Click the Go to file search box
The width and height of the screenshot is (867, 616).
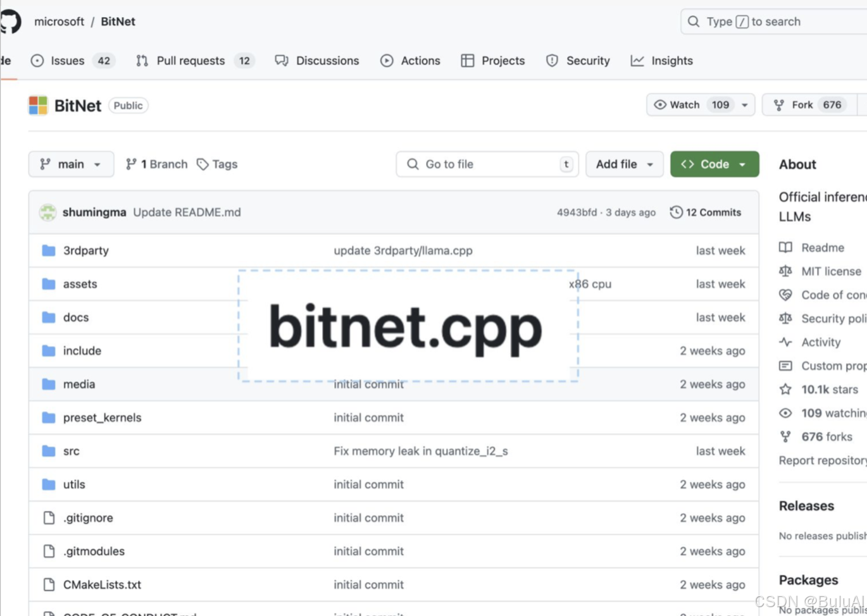click(x=487, y=164)
